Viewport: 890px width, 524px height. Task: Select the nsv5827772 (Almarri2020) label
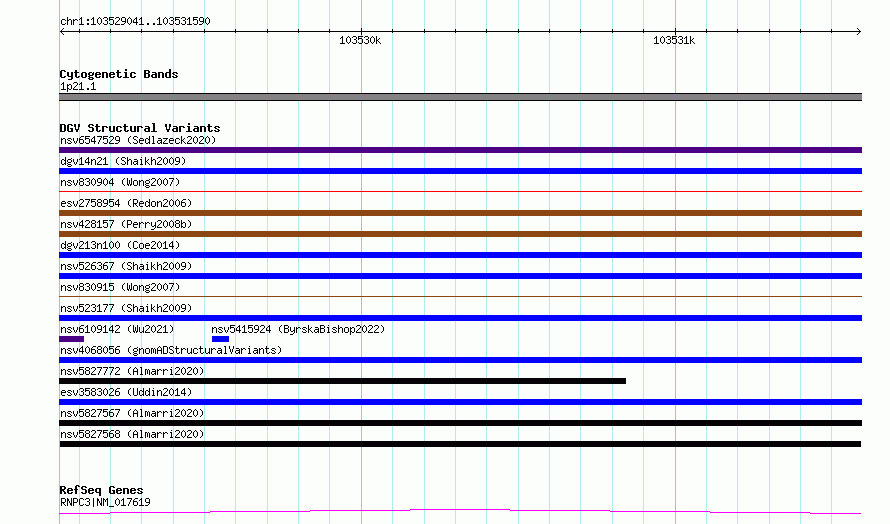click(132, 371)
